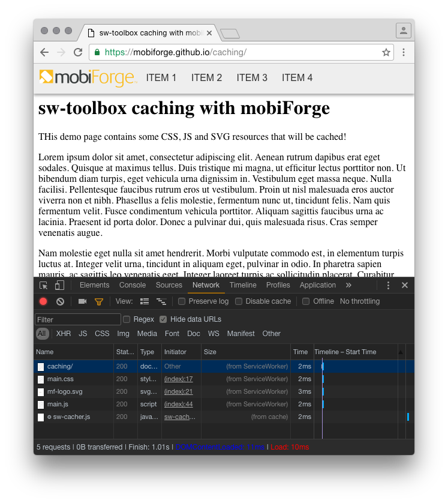Select the list view icon
The height and width of the screenshot is (503, 448).
(145, 301)
